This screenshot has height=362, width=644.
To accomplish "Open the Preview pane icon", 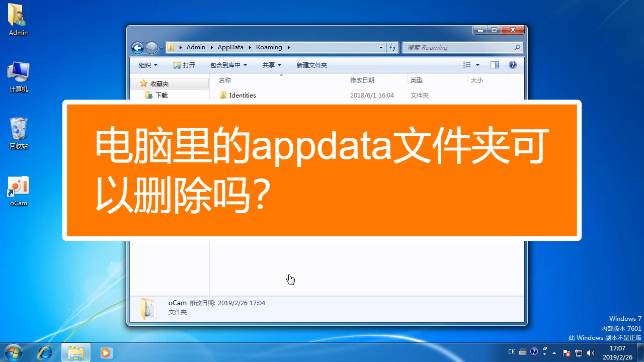I will pos(494,64).
